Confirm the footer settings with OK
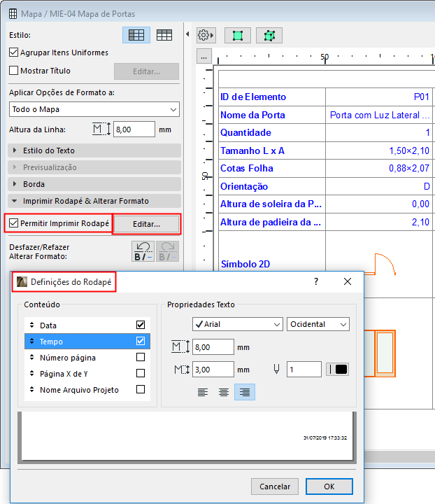 (x=329, y=486)
